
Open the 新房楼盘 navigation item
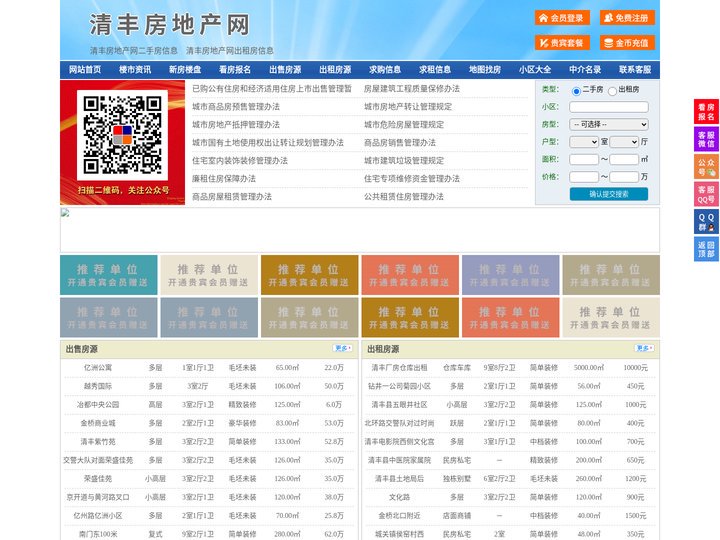tap(185, 70)
